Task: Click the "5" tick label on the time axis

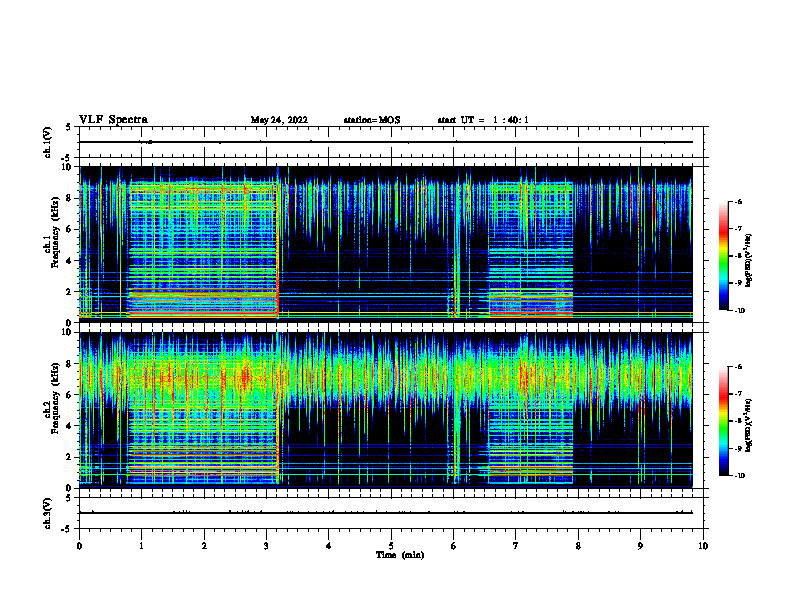Action: tap(391, 546)
